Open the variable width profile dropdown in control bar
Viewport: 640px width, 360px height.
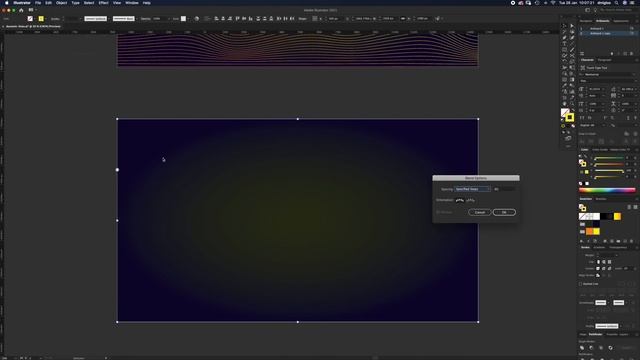tap(96, 18)
